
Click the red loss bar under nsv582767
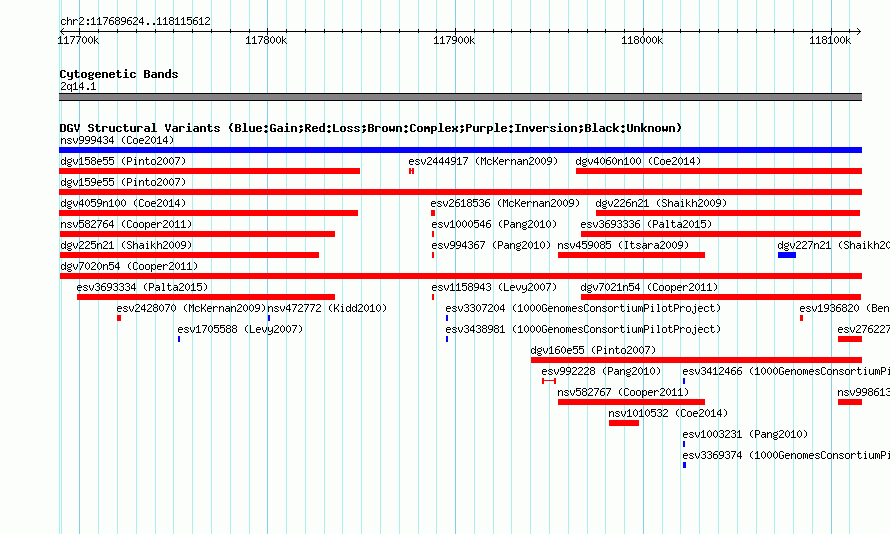(x=631, y=402)
